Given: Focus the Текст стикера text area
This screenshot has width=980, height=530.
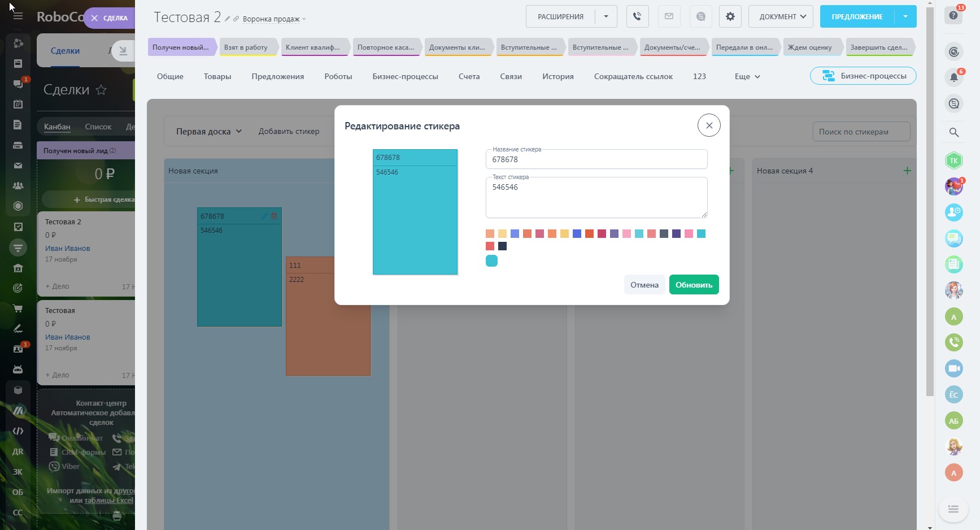Looking at the screenshot, I should coord(596,198).
